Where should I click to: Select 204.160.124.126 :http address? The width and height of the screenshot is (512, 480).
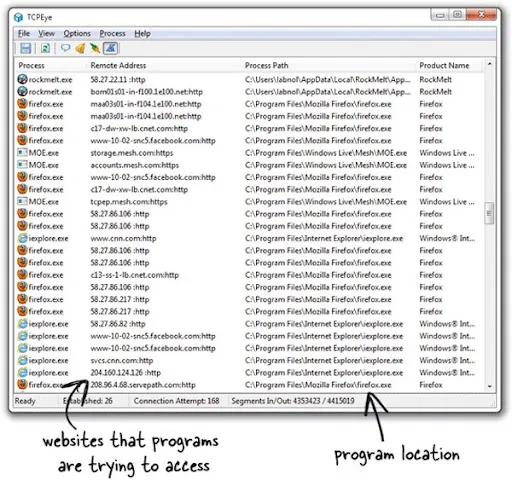tap(126, 373)
